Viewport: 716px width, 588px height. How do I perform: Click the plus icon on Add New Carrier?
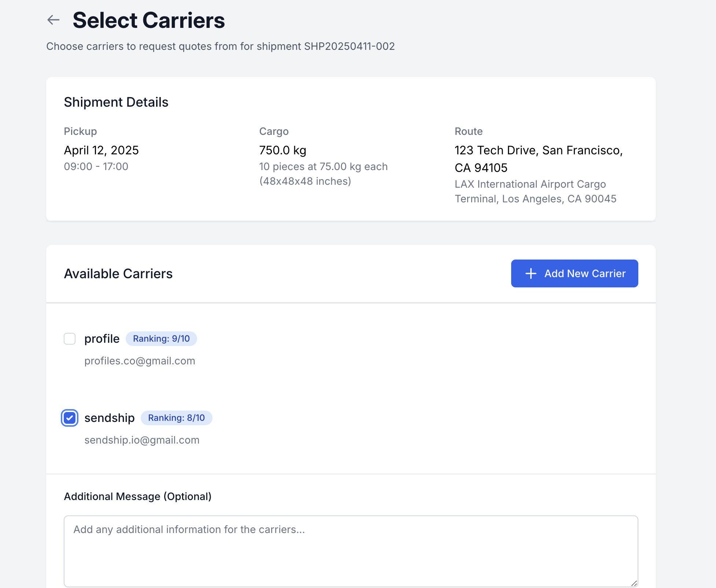[x=531, y=273]
